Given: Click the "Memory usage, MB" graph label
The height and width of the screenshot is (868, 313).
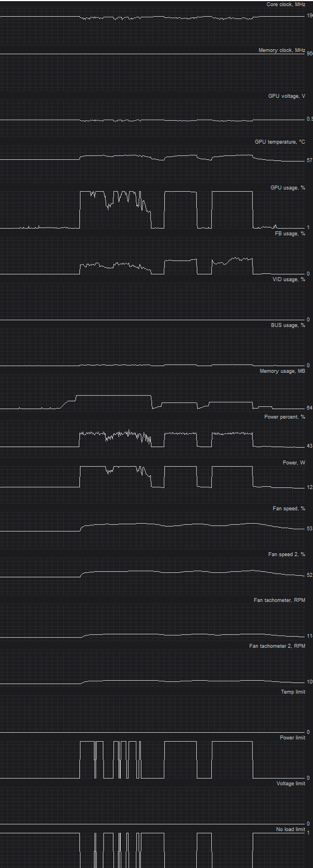Looking at the screenshot, I should coord(282,371).
